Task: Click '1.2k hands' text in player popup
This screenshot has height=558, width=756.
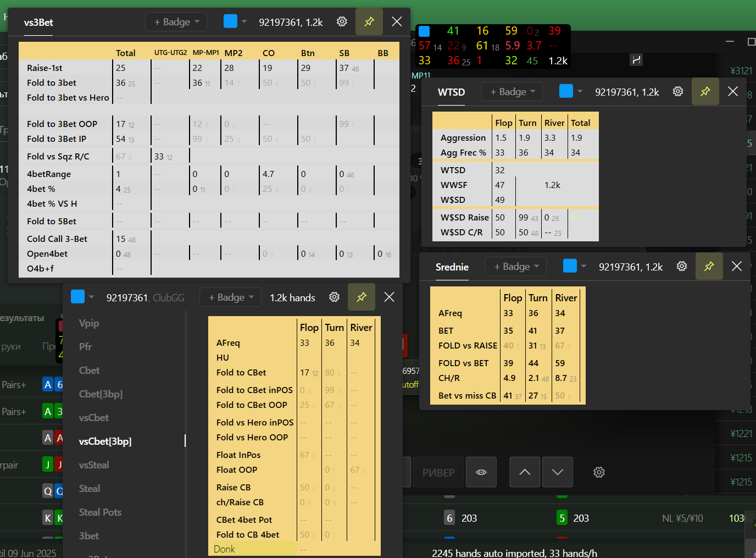Action: [x=292, y=298]
